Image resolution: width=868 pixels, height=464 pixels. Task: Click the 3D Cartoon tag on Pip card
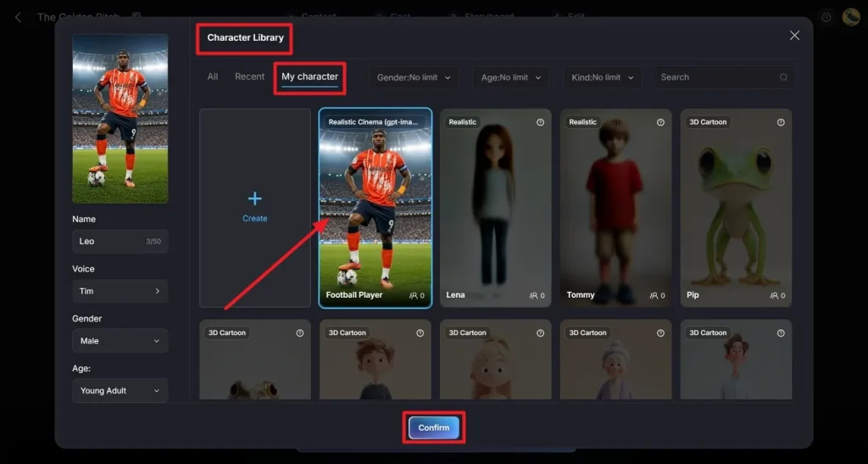click(x=708, y=122)
